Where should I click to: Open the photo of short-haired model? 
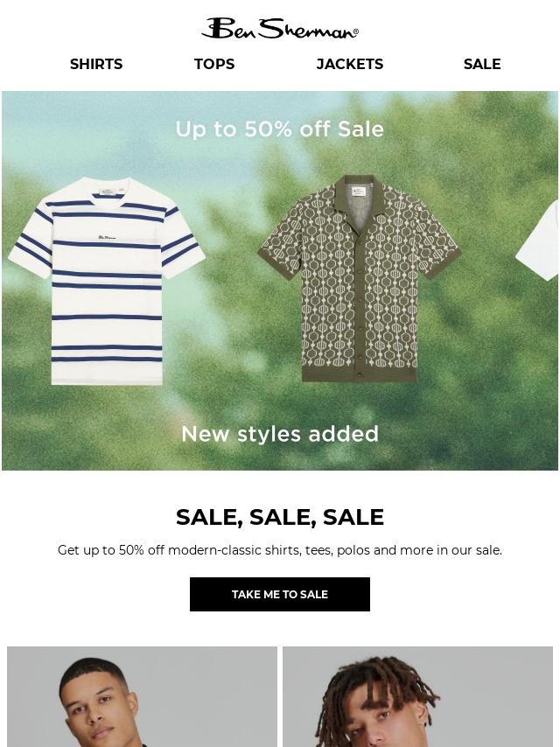point(142,696)
